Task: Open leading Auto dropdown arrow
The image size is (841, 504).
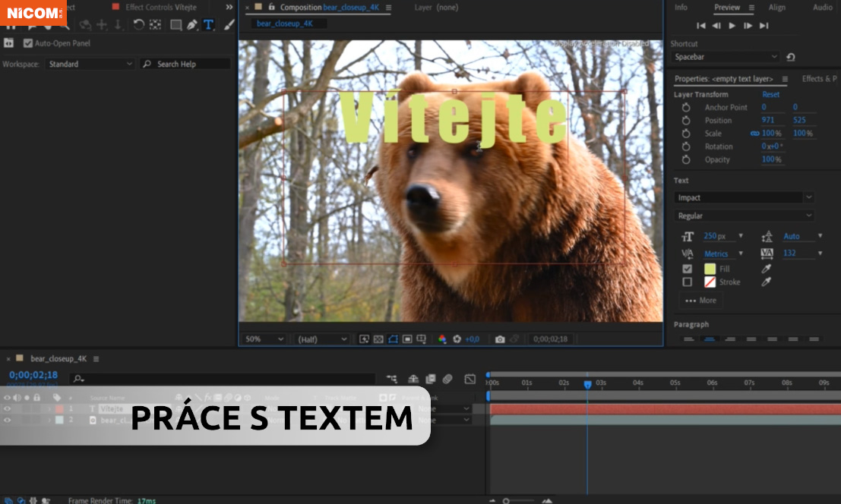Action: click(x=820, y=235)
